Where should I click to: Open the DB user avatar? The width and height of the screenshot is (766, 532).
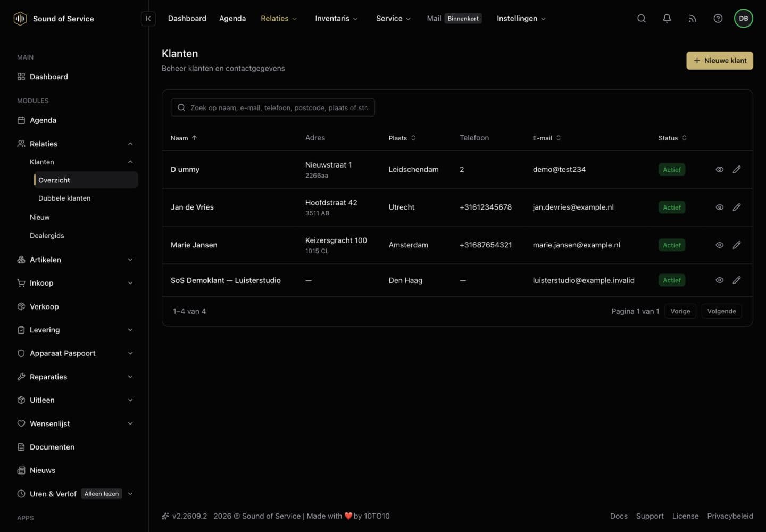[x=744, y=19]
